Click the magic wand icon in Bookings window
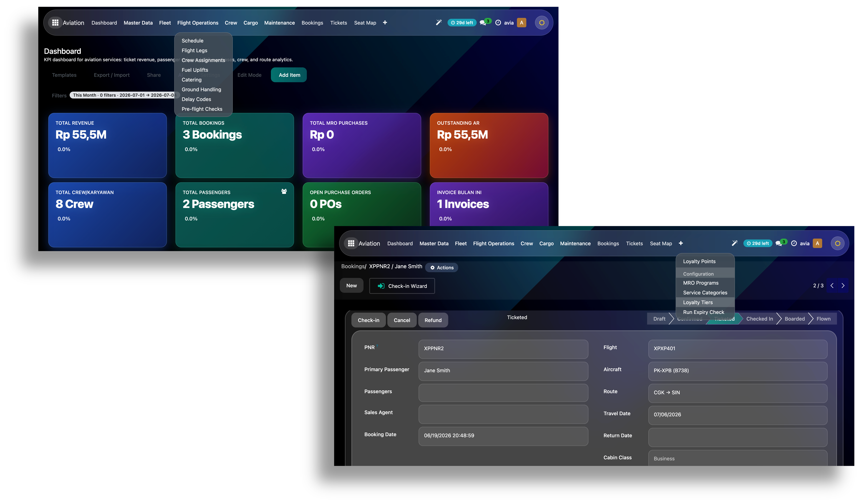The image size is (861, 504). pos(735,243)
